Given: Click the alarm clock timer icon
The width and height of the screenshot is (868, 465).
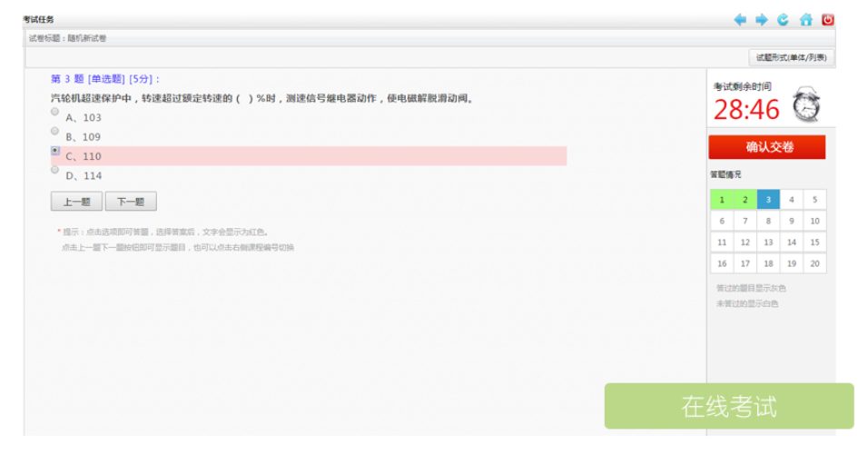Looking at the screenshot, I should coord(805,105).
